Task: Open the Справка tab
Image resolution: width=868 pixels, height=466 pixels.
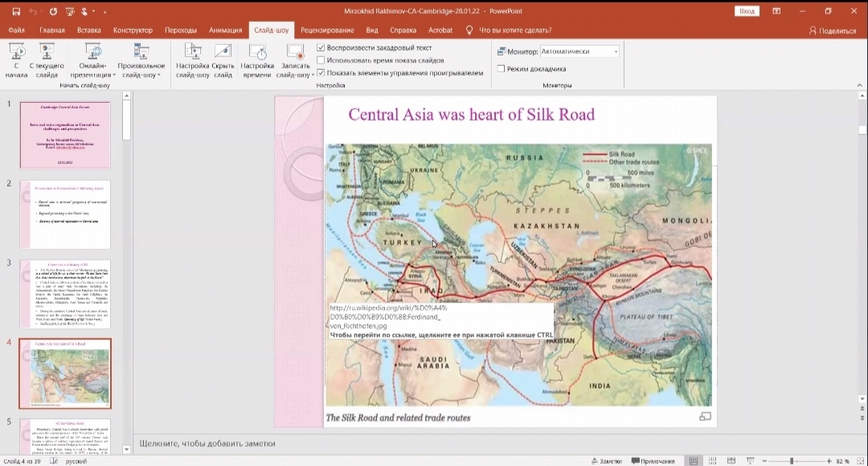Action: [403, 31]
